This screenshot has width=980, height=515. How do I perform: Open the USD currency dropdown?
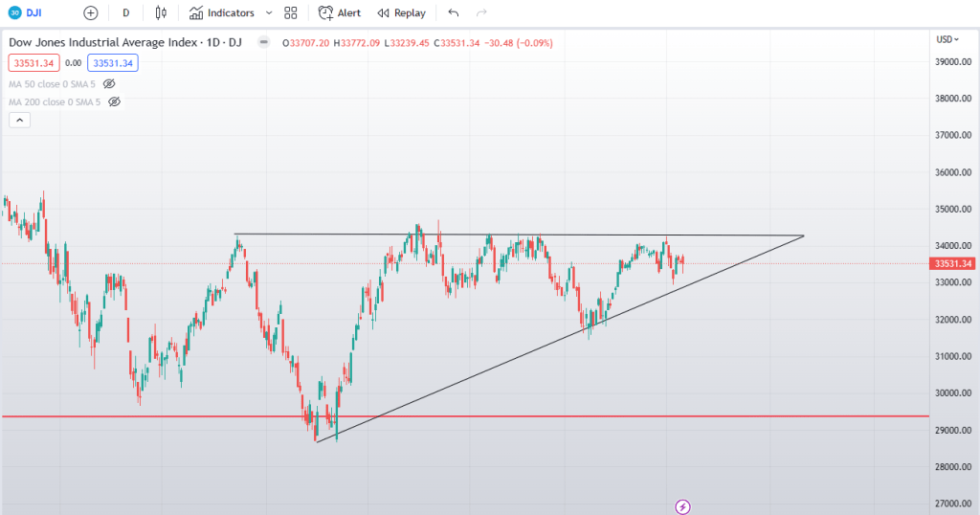click(x=947, y=39)
